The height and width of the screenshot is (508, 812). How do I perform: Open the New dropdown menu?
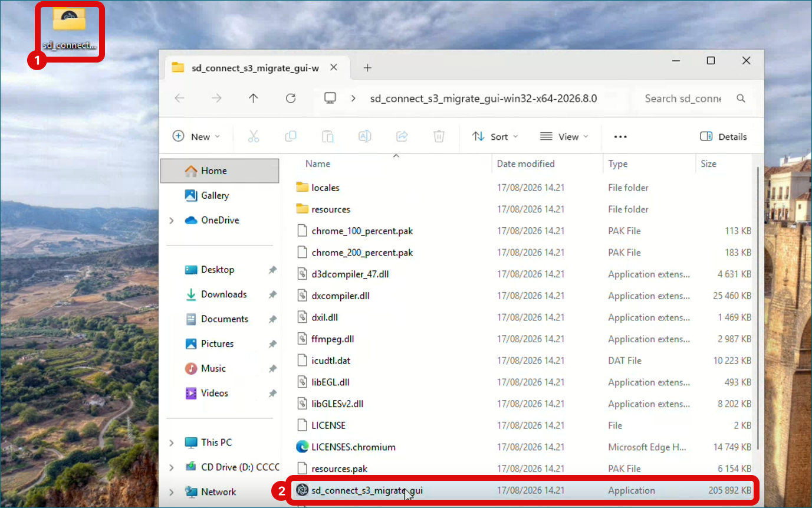[196, 136]
